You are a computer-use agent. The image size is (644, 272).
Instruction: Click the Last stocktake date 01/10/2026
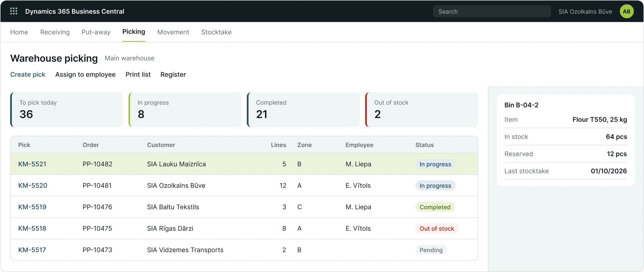pyautogui.click(x=609, y=171)
